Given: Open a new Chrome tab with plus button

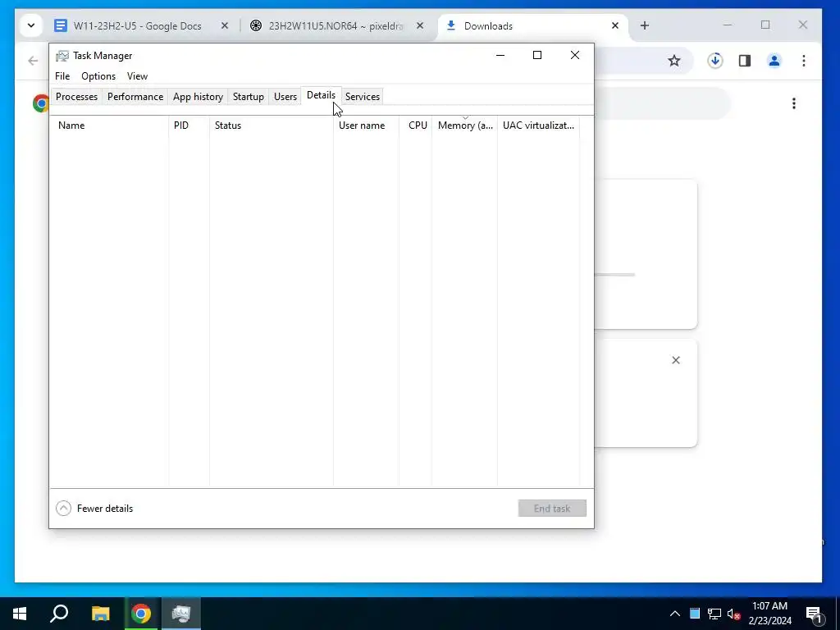Looking at the screenshot, I should point(645,25).
